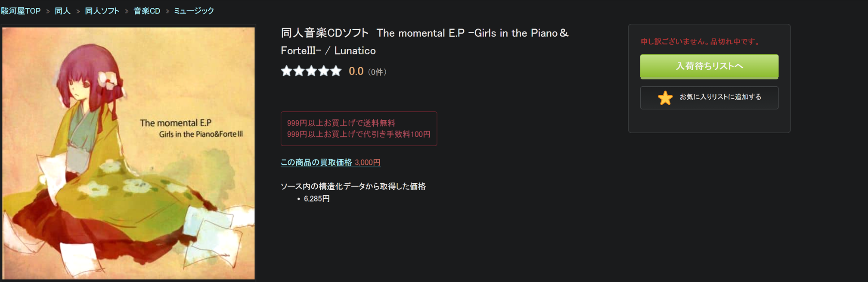Viewport: 868px width, 282px height.
Task: Click the fourth rating star
Action: point(324,71)
